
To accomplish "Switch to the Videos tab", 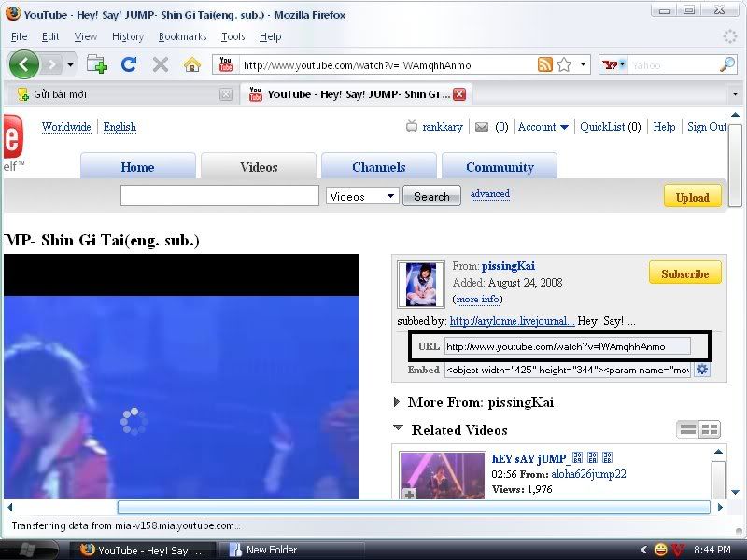I will click(x=259, y=167).
